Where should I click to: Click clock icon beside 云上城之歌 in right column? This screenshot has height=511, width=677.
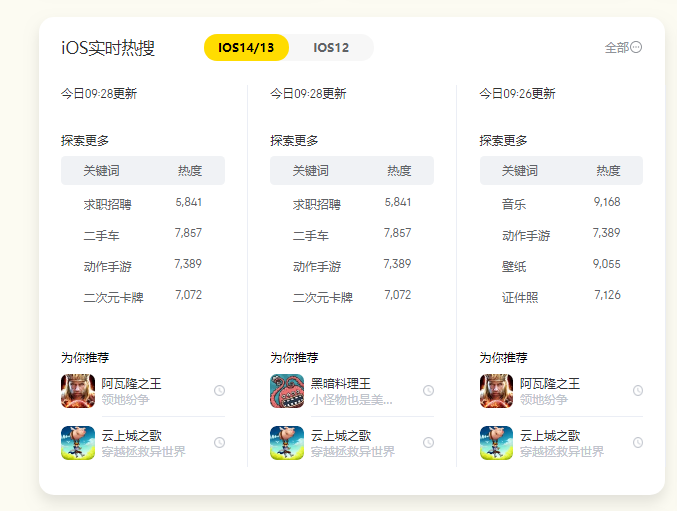[638, 442]
